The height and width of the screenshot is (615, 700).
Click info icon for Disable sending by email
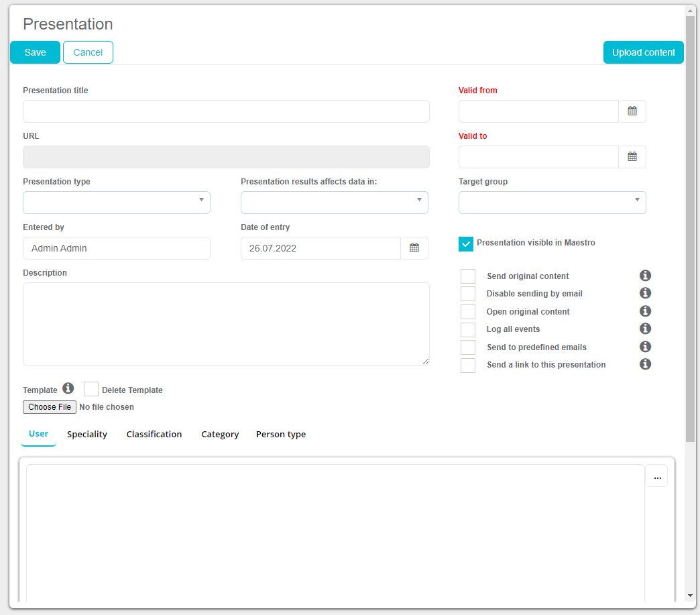645,293
